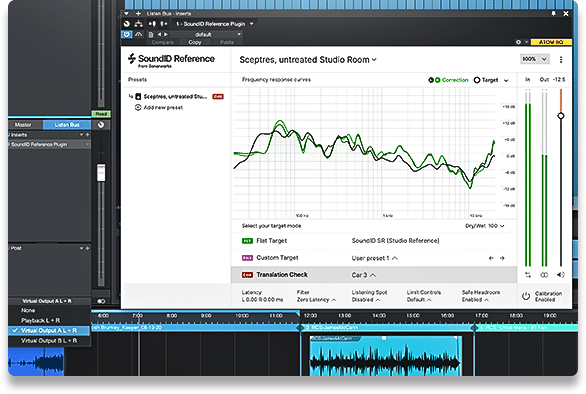Image resolution: width=586 pixels, height=394 pixels.
Task: Open the 100% zoom dropdown
Action: pos(535,59)
